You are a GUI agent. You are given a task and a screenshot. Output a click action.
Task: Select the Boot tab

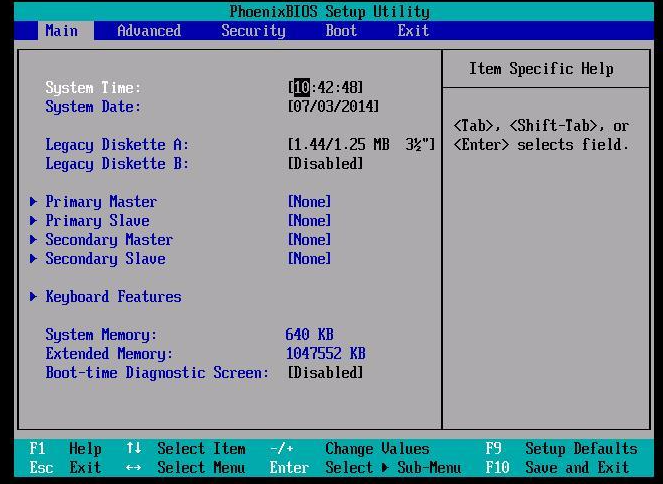pyautogui.click(x=341, y=30)
